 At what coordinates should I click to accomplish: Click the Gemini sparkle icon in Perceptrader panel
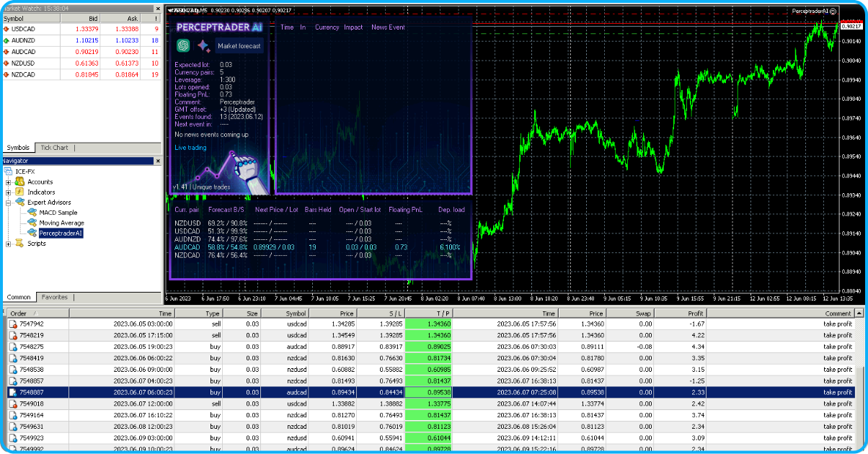(203, 45)
